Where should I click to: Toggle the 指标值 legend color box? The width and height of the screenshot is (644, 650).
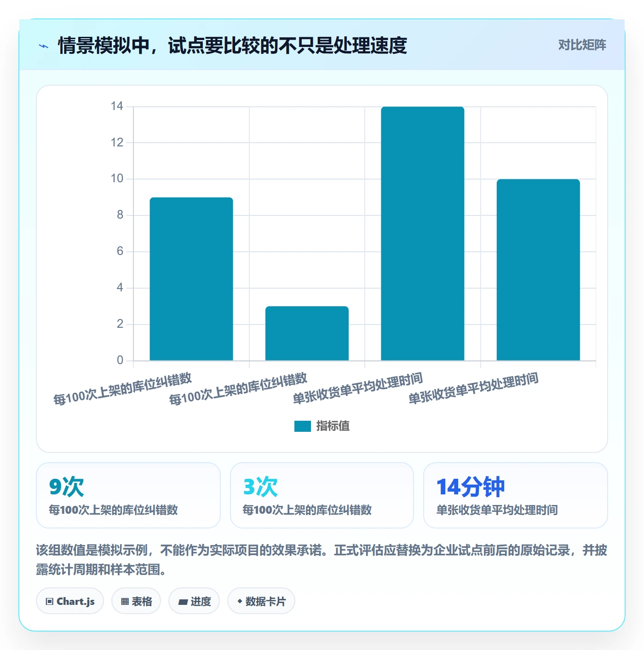pyautogui.click(x=303, y=426)
